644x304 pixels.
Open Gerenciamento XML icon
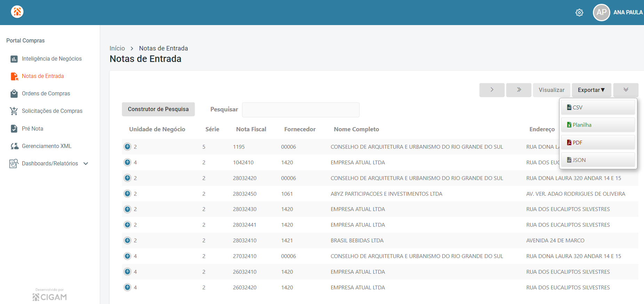click(x=14, y=146)
